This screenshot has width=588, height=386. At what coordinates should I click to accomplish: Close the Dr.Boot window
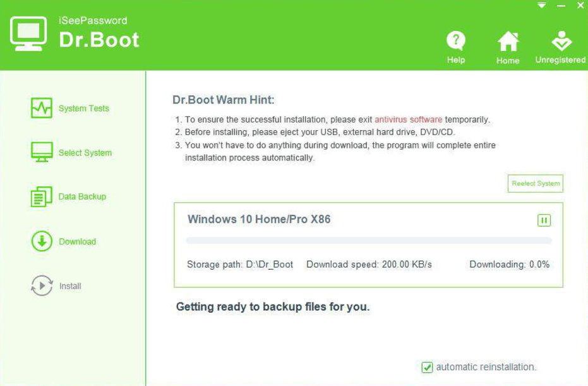580,6
